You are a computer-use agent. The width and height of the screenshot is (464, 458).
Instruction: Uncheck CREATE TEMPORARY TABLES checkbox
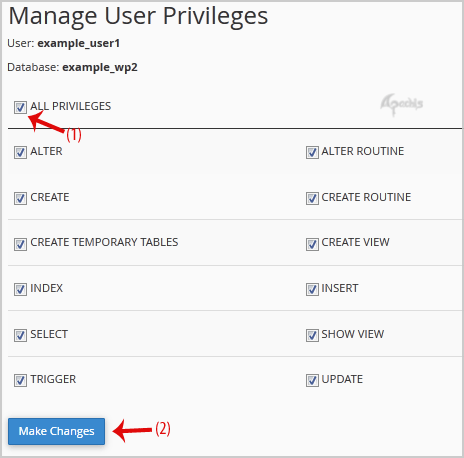(x=20, y=244)
